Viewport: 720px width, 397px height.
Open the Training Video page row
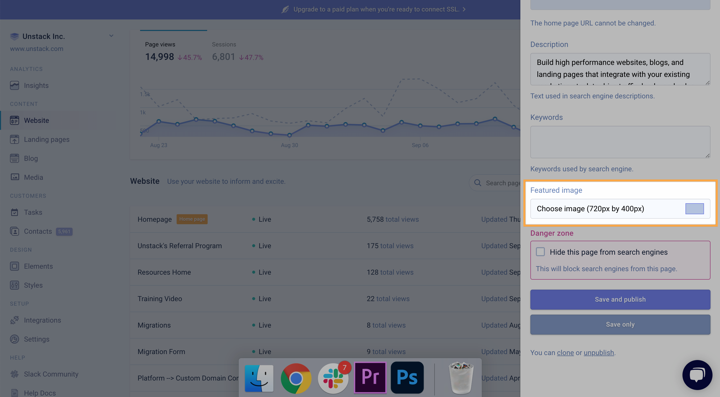click(325, 299)
